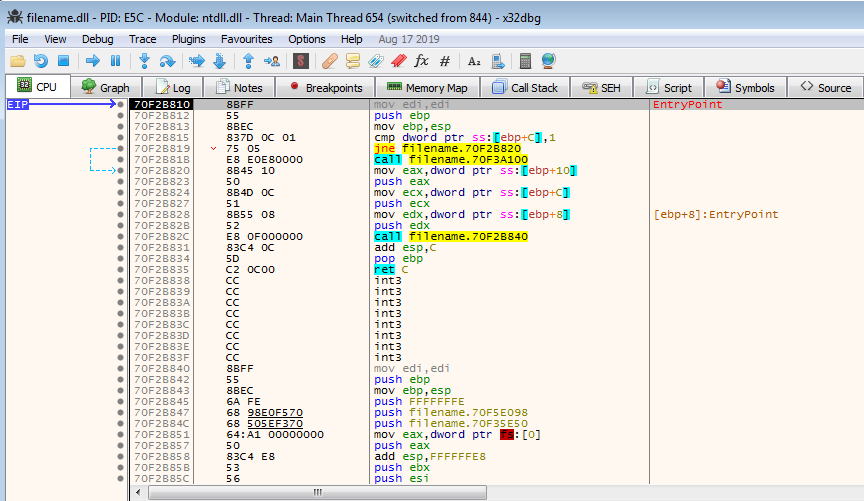Toggle breakpoint bullet at address 70F2B82C
The width and height of the screenshot is (864, 501).
120,236
